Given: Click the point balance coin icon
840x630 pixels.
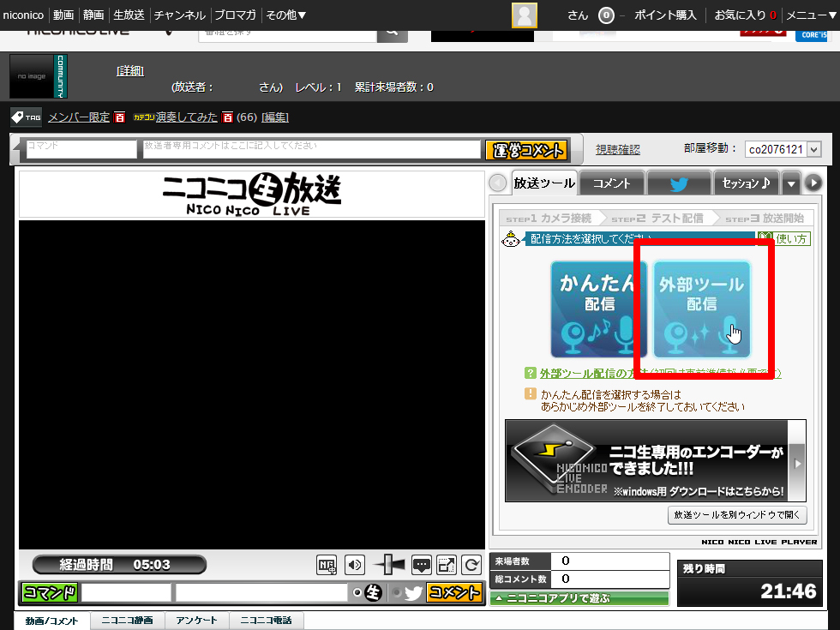Looking at the screenshot, I should point(606,15).
